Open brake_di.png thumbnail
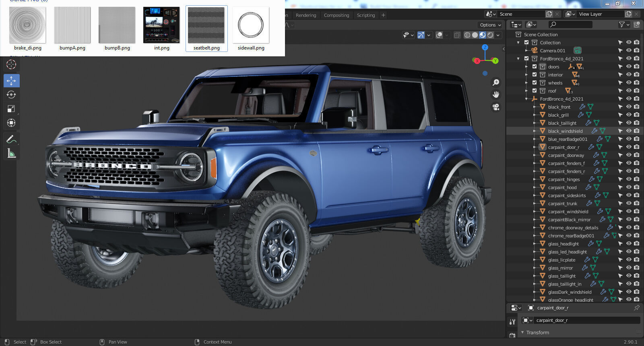Screen dimensions: 644x346 [x=27, y=25]
